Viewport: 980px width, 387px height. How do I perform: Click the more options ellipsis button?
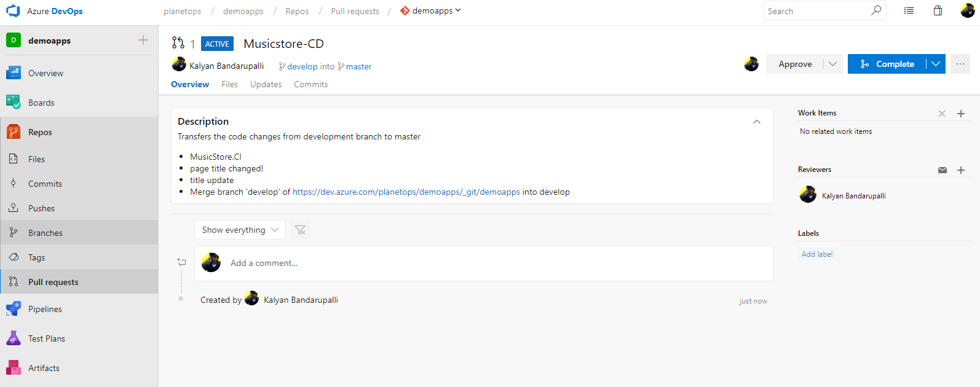point(960,64)
